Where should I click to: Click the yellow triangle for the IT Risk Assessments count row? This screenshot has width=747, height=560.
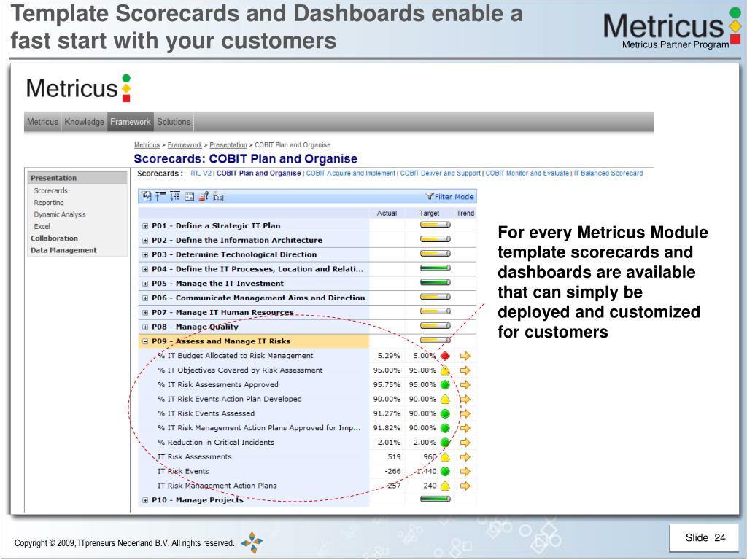pyautogui.click(x=446, y=457)
